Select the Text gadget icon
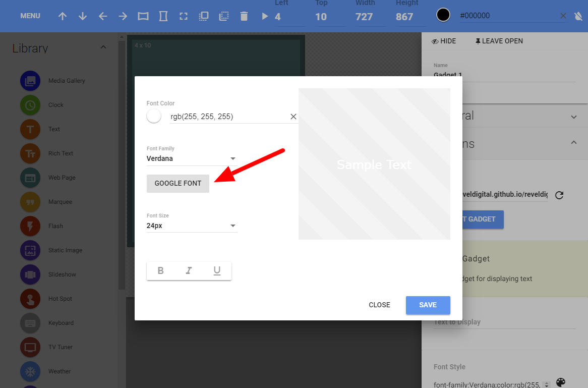Image resolution: width=588 pixels, height=388 pixels. (30, 129)
